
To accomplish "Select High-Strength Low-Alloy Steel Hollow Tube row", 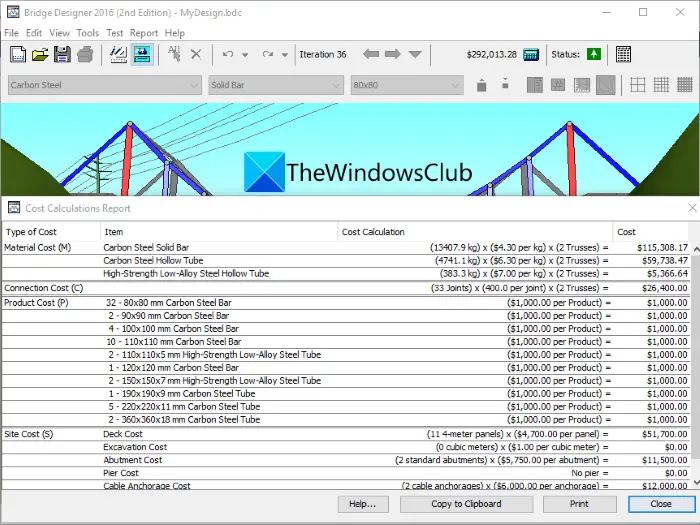I will pos(346,274).
